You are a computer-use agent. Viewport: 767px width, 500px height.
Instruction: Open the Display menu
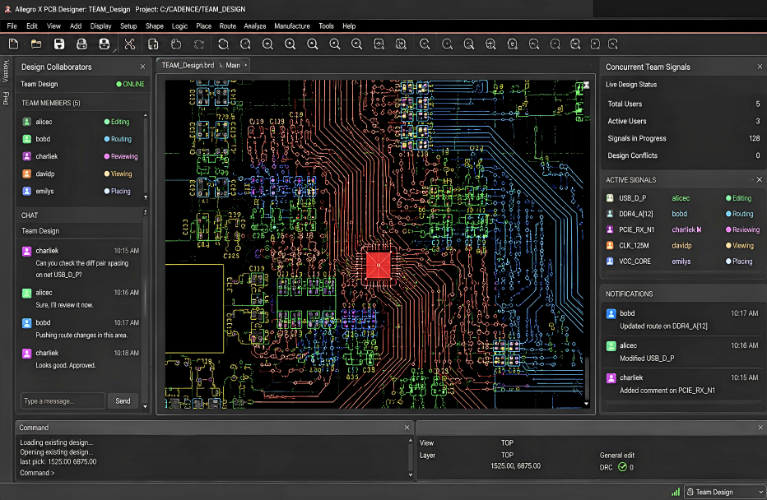point(101,26)
